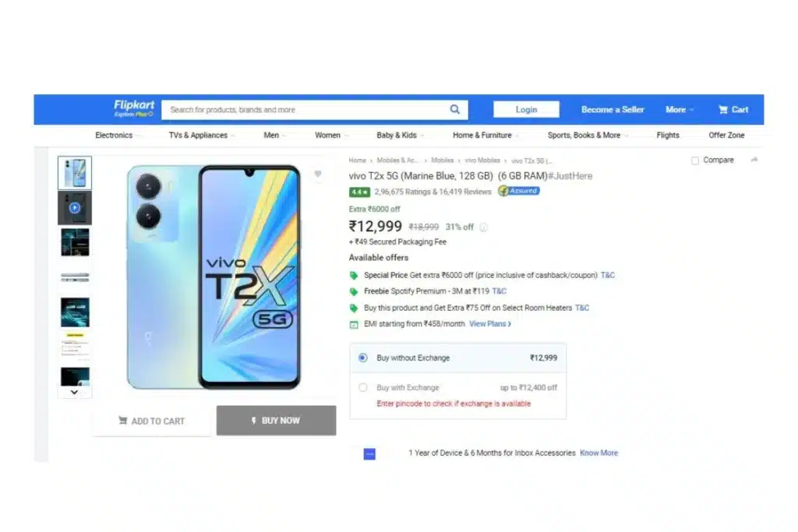
Task: Click the Flipkart logo
Action: (x=134, y=107)
